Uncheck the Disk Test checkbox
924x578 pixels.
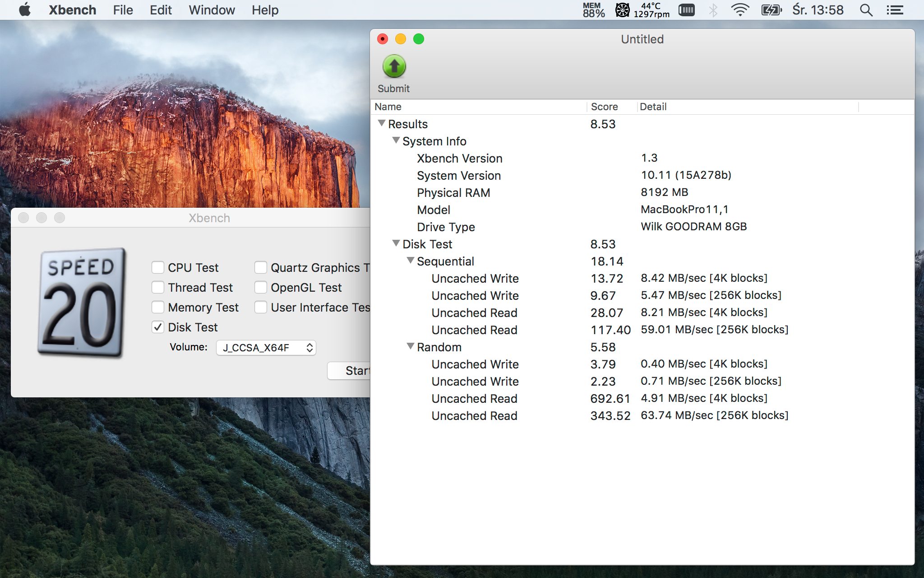[158, 327]
